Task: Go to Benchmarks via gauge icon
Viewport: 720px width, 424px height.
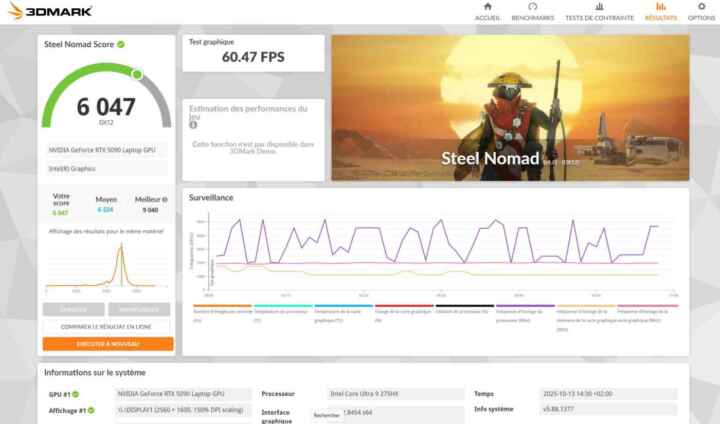Action: (533, 7)
